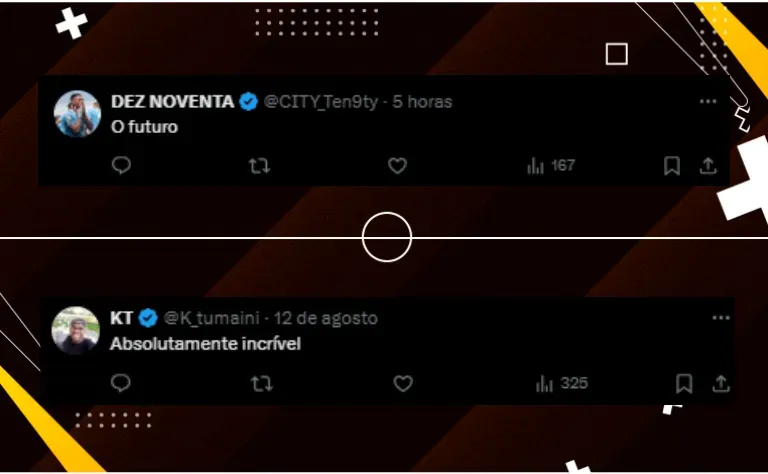Viewport: 768px width, 474px height.
Task: Open KT's profile picture
Action: coord(75,330)
